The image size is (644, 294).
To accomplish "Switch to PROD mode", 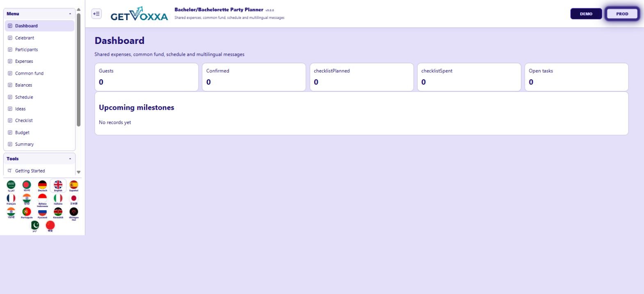I will pos(622,14).
